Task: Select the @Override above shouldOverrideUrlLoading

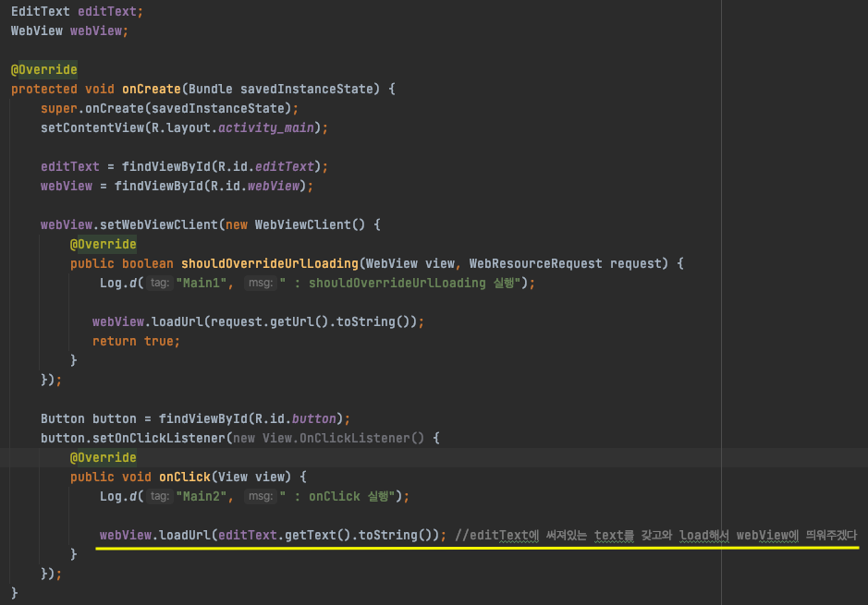Action: pyautogui.click(x=103, y=244)
